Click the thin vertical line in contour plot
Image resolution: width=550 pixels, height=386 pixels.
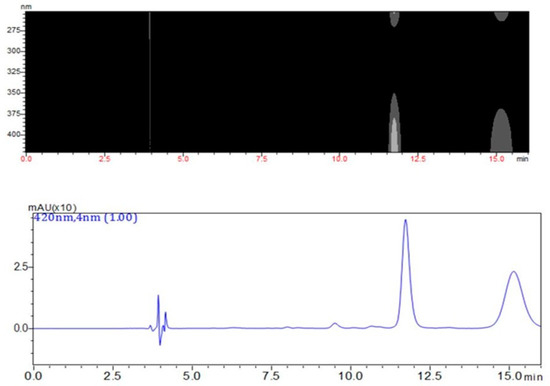(150, 81)
